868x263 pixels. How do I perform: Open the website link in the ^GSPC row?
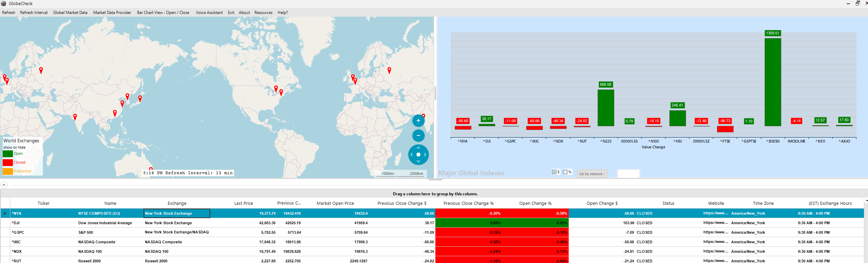point(716,232)
